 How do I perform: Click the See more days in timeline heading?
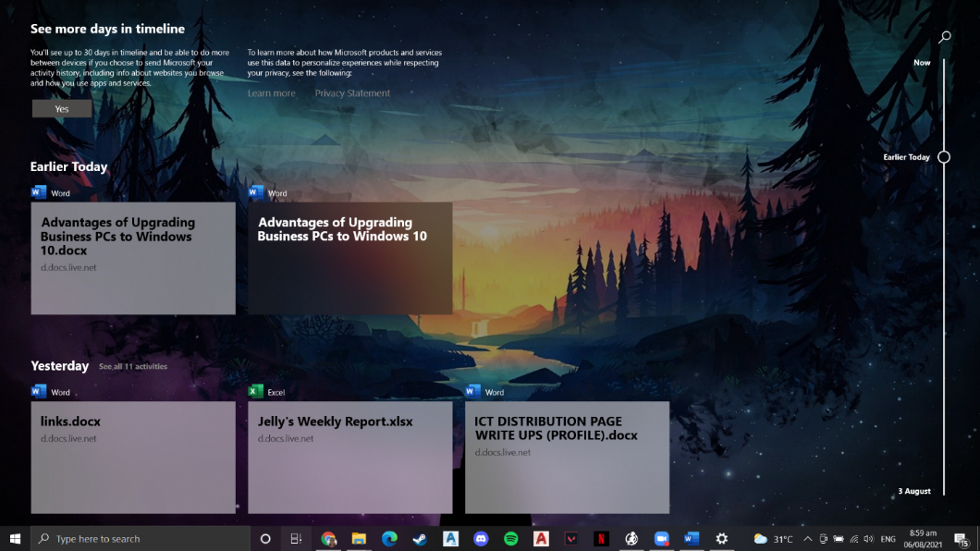coord(107,29)
